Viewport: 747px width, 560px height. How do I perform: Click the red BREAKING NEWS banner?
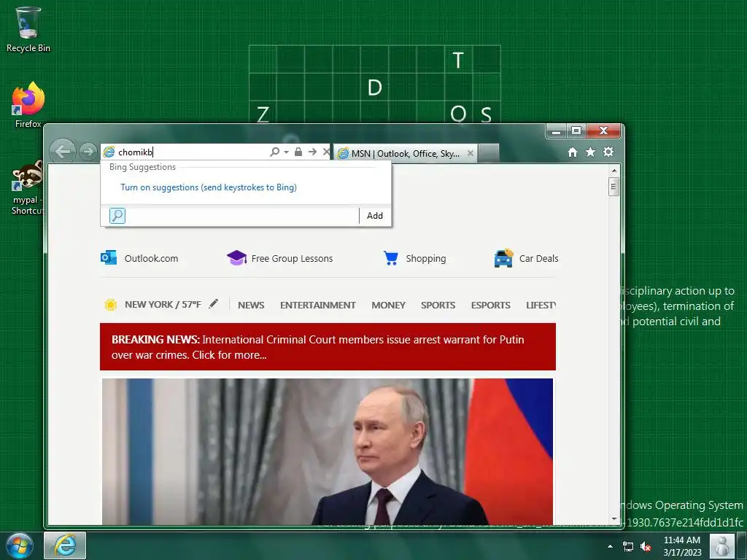[328, 346]
